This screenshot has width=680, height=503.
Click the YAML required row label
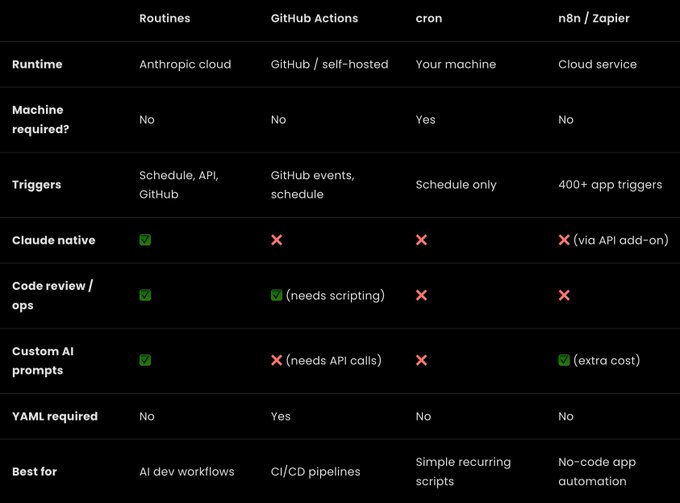pyautogui.click(x=55, y=416)
